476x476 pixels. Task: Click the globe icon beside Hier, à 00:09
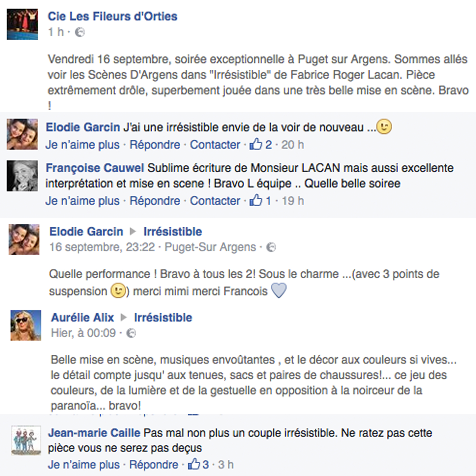coord(131,333)
